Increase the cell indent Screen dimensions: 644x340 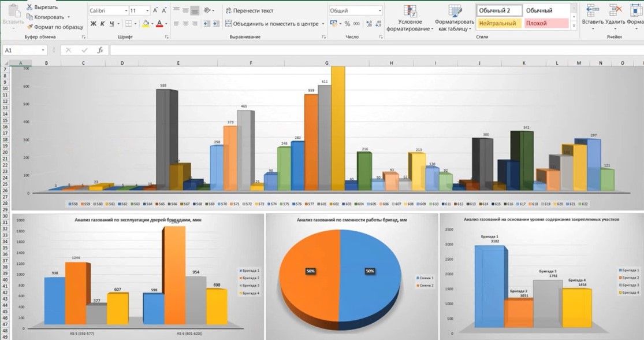[x=216, y=24]
